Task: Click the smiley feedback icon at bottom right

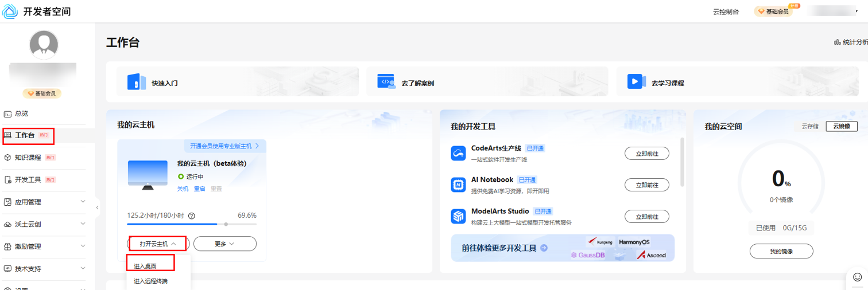Action: click(x=858, y=277)
